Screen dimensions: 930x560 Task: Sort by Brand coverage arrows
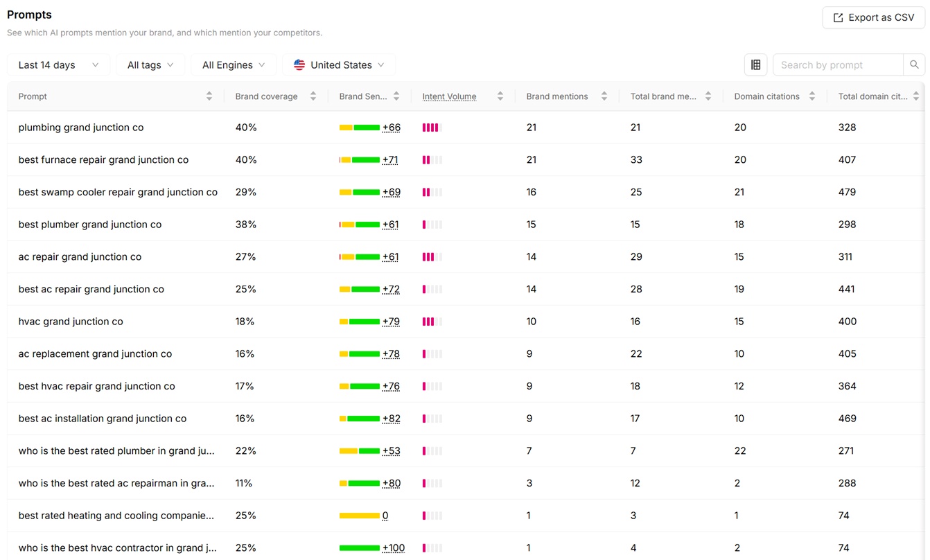pyautogui.click(x=313, y=96)
